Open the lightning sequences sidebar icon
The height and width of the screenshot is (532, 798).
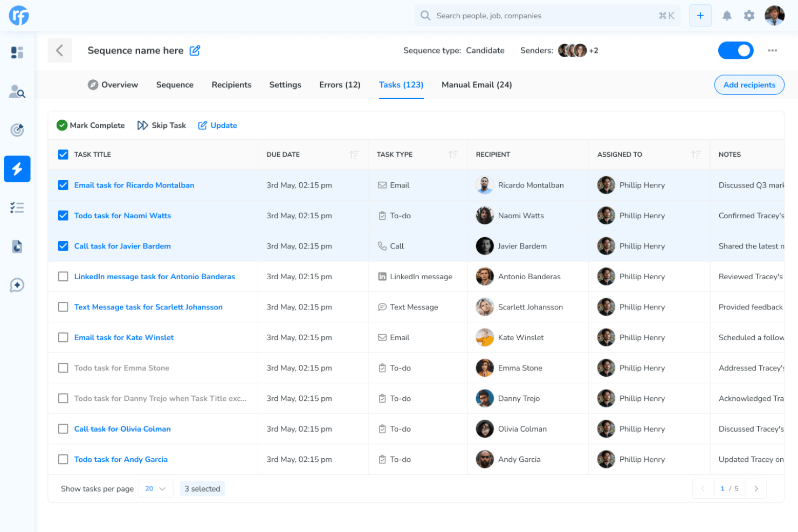pyautogui.click(x=17, y=169)
